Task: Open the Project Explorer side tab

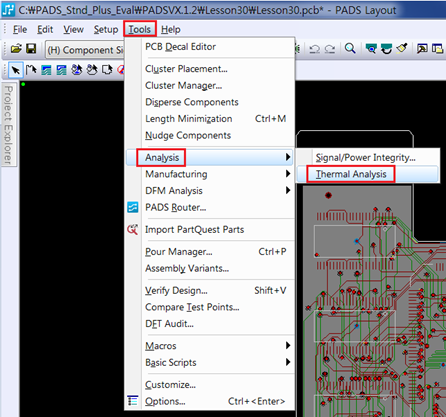Action: coord(9,125)
